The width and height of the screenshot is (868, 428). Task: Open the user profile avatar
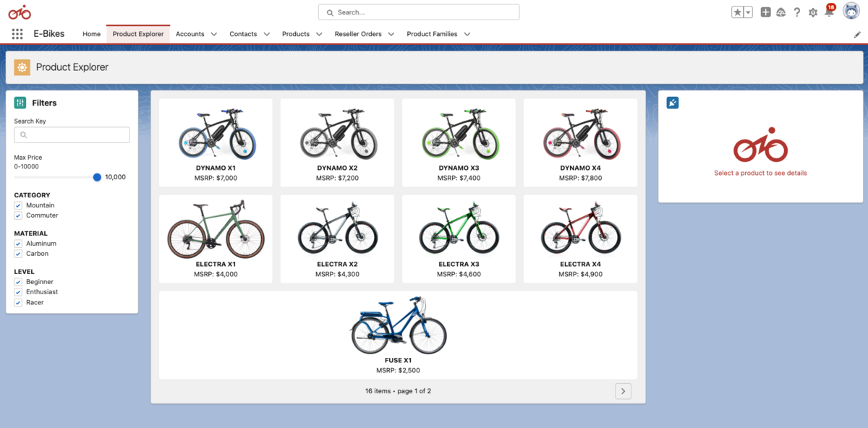851,12
